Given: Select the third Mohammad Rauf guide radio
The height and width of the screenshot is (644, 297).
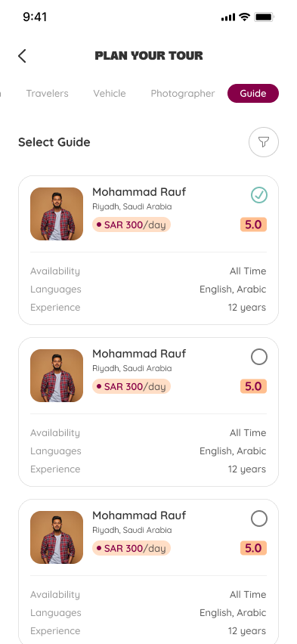Looking at the screenshot, I should pyautogui.click(x=259, y=519).
